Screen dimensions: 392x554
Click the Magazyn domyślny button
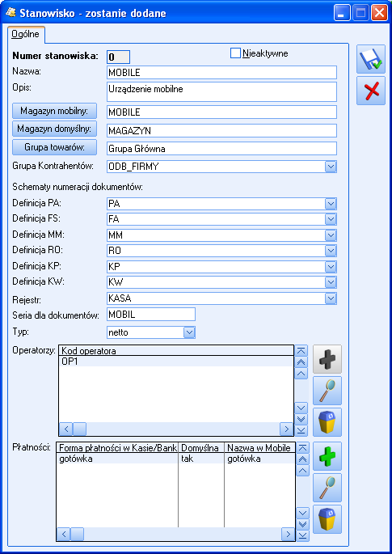[x=54, y=129]
